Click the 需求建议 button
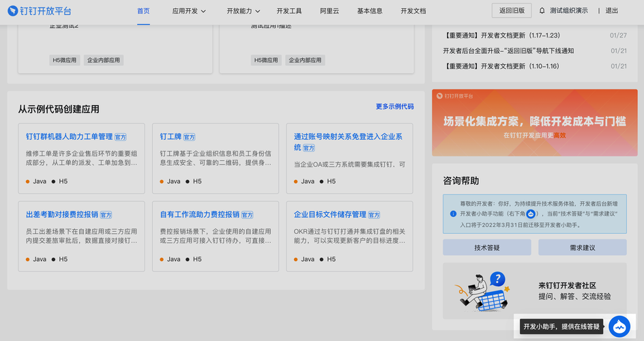 click(583, 248)
